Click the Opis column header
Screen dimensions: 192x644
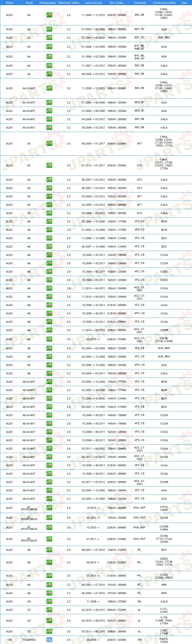[x=184, y=3]
